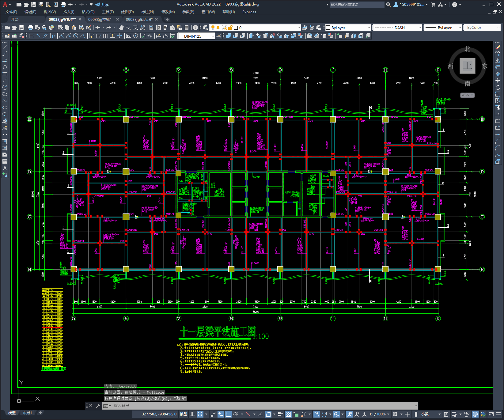504x420 pixels.
Task: Click the WCS button under the ViewCube
Action: point(467,95)
